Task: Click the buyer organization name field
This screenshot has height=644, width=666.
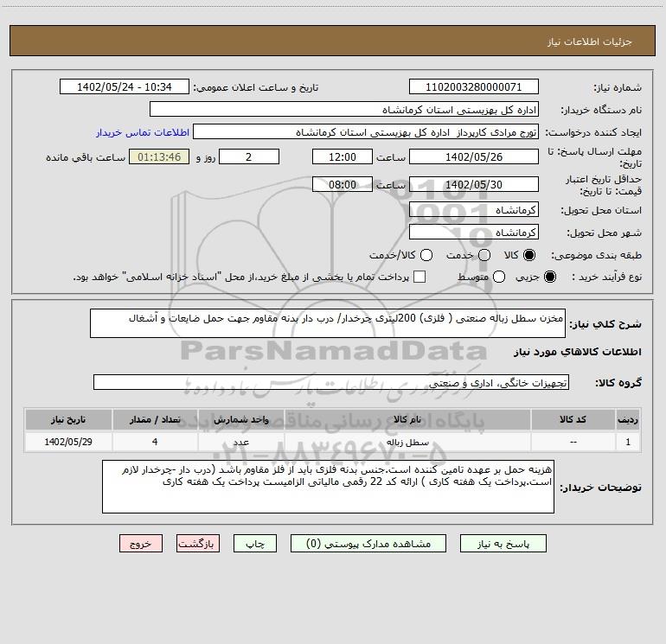Action: pos(344,109)
